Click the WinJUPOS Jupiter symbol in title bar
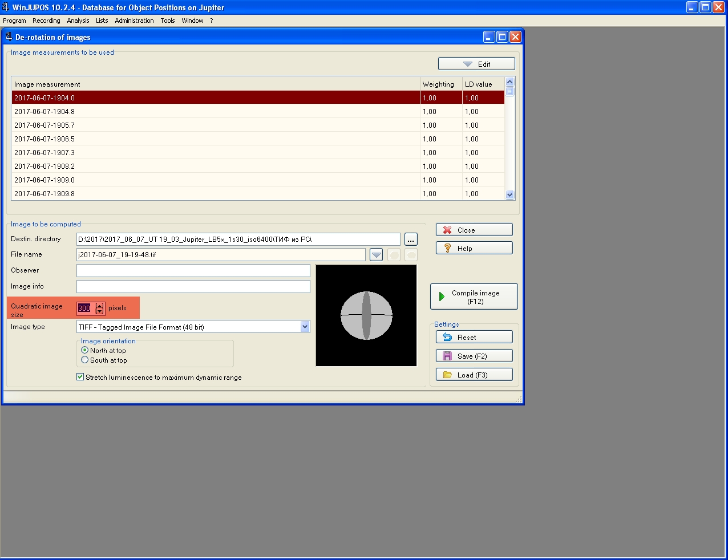 click(6, 7)
